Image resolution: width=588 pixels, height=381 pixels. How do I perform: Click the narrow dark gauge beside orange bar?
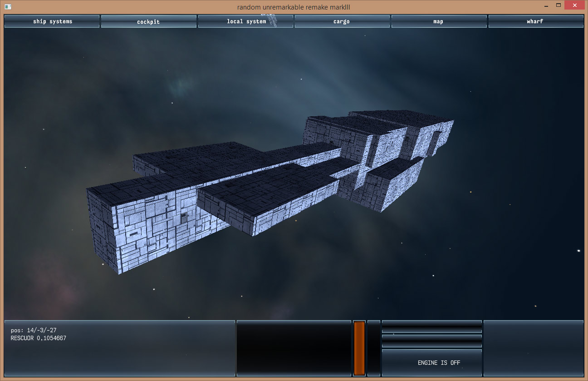(373, 348)
